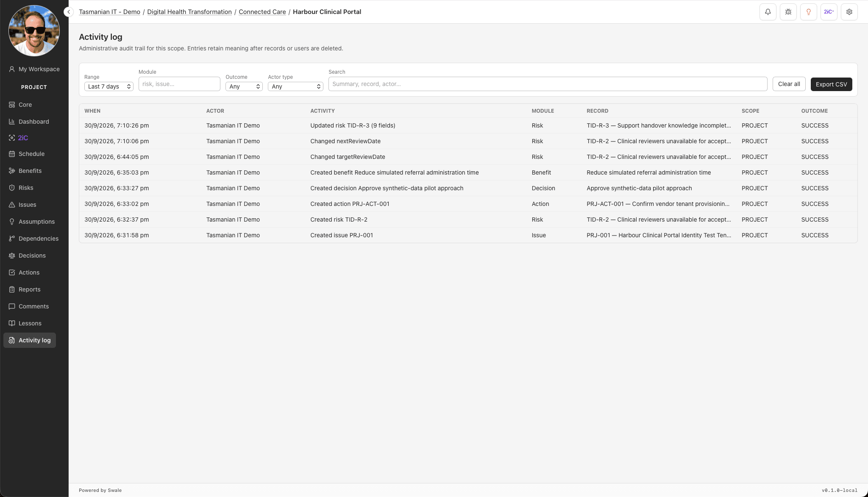Viewport: 868px width, 497px height.
Task: Collapse the sidebar with the chevron button
Action: coord(69,12)
